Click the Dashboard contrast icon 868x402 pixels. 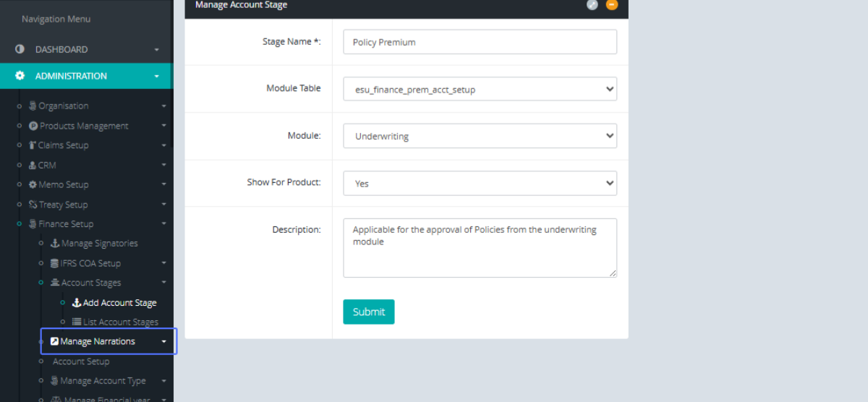pyautogui.click(x=20, y=49)
